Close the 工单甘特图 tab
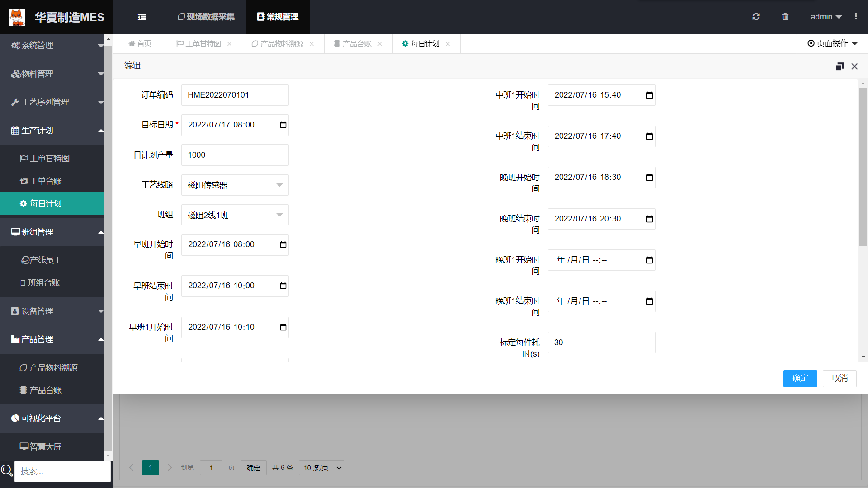 pos(230,44)
